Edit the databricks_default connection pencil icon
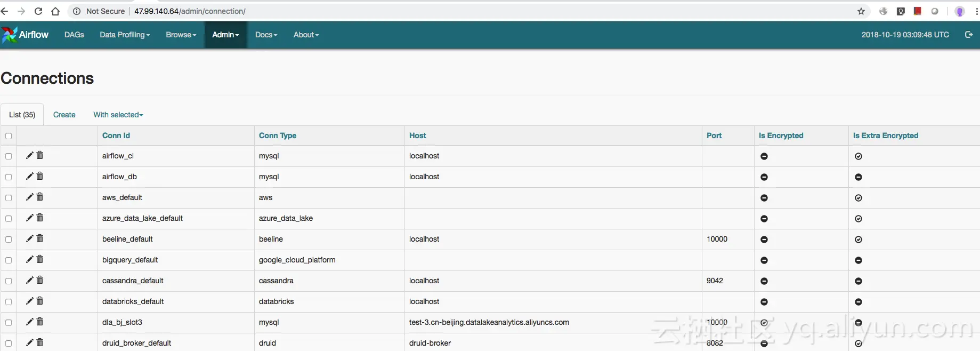 [30, 301]
